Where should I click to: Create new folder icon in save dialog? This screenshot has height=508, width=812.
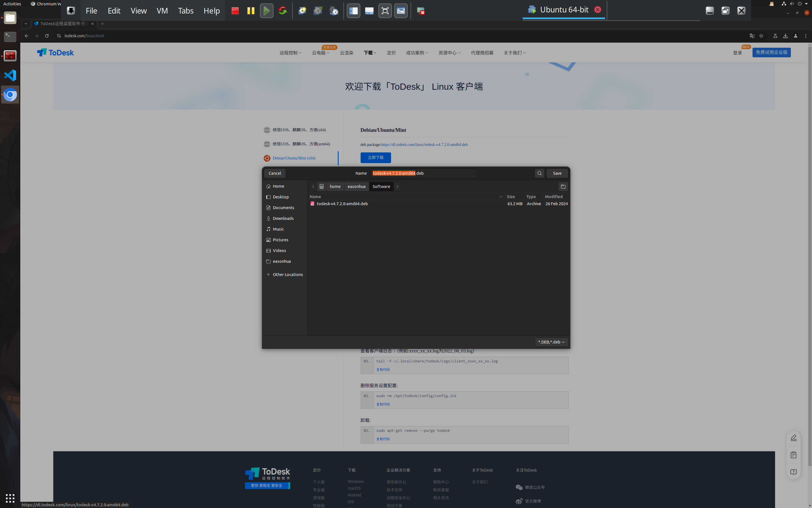tap(563, 187)
